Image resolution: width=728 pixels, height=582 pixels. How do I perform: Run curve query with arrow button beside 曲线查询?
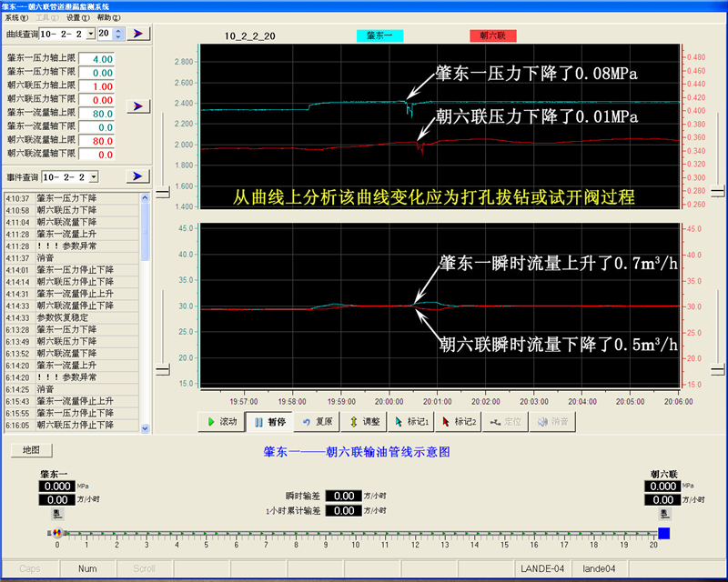tap(137, 34)
